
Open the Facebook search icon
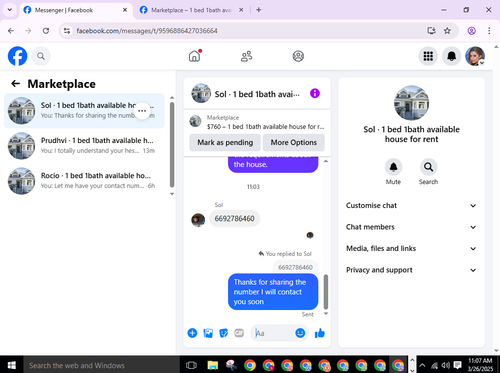coord(41,56)
